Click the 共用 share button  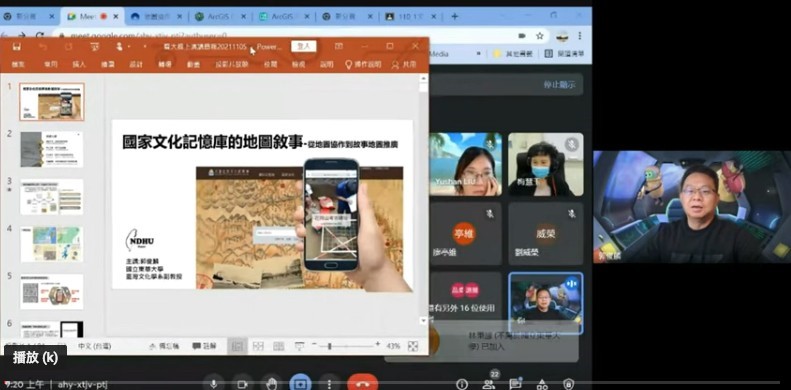pos(404,65)
